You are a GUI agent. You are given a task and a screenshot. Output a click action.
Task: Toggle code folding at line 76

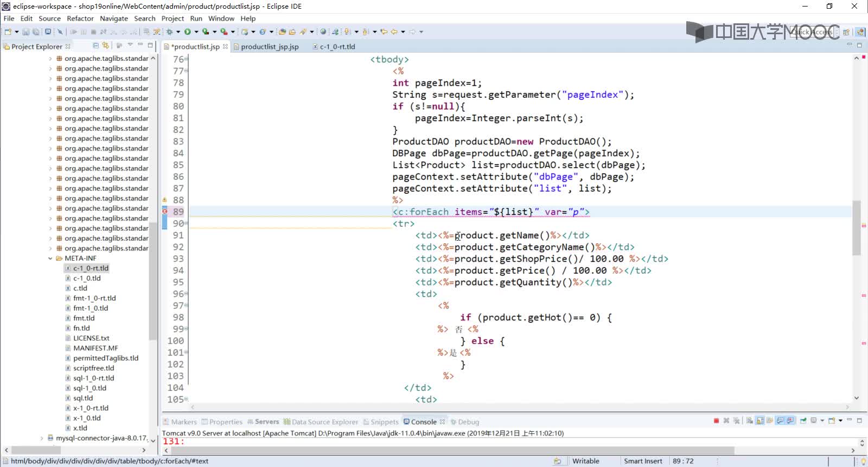(x=186, y=59)
